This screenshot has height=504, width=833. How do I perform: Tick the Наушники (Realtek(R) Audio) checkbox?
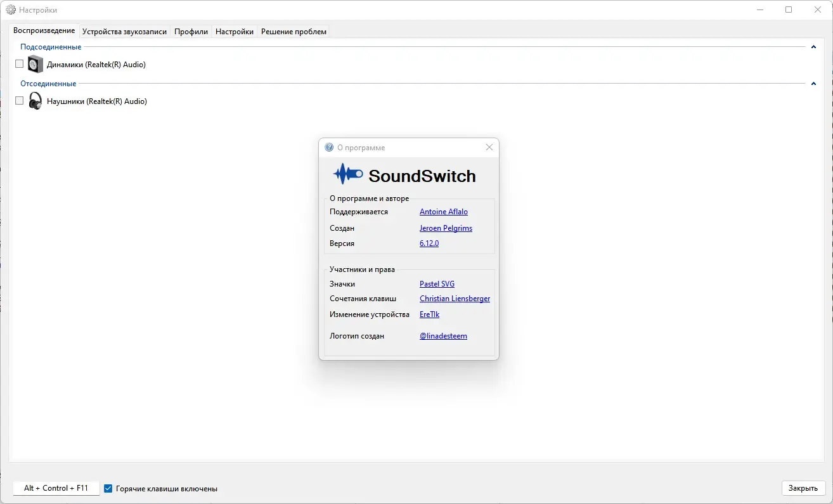(19, 101)
